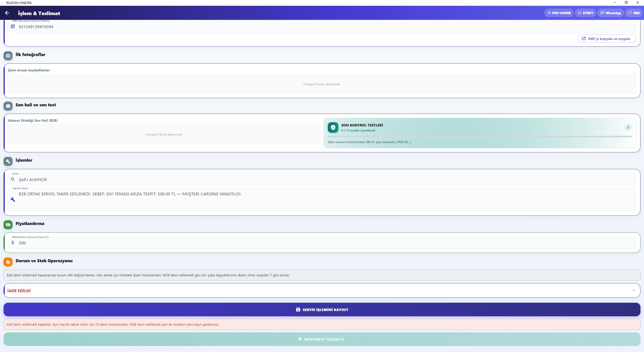Screen dimensions: 644x352
Task: Click the Son hali ve son test heading
Action: [36, 105]
